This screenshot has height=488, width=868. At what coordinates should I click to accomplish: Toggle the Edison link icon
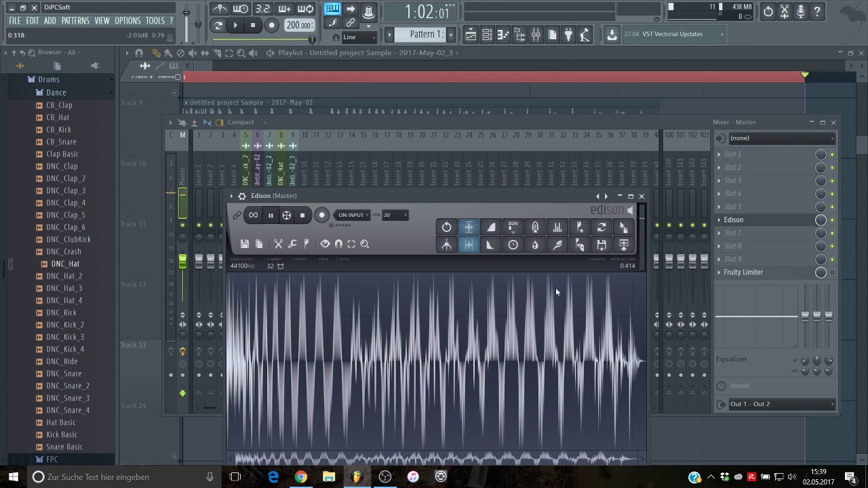[x=237, y=216]
